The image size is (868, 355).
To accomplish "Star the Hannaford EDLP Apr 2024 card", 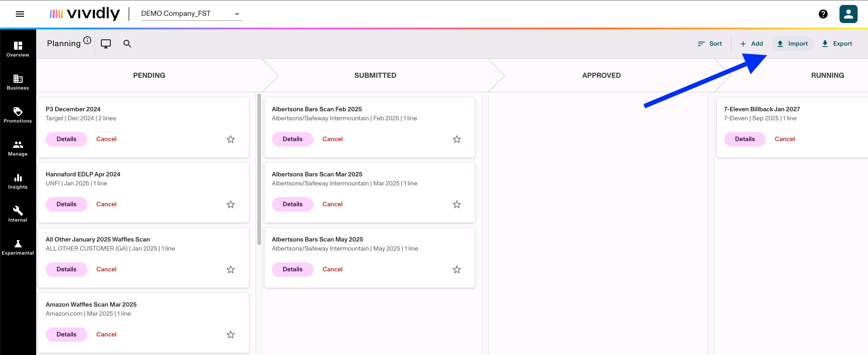I will (231, 204).
